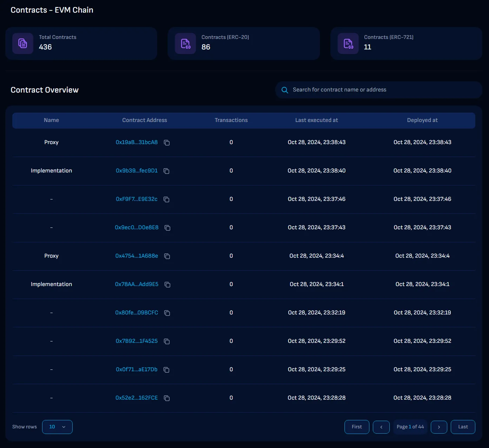Open contract address 0x7B92...1F4525
Image resolution: width=489 pixels, height=448 pixels.
click(137, 341)
